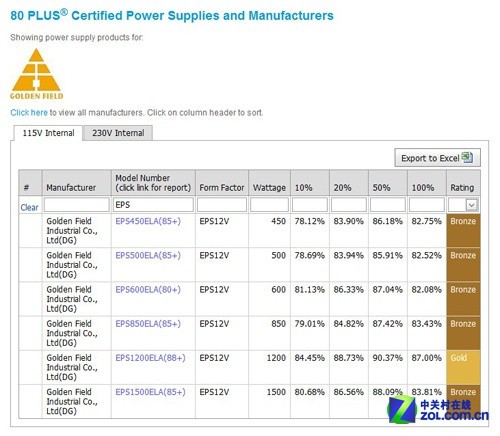
Task: Click the Excel icon on Export button
Action: point(467,157)
